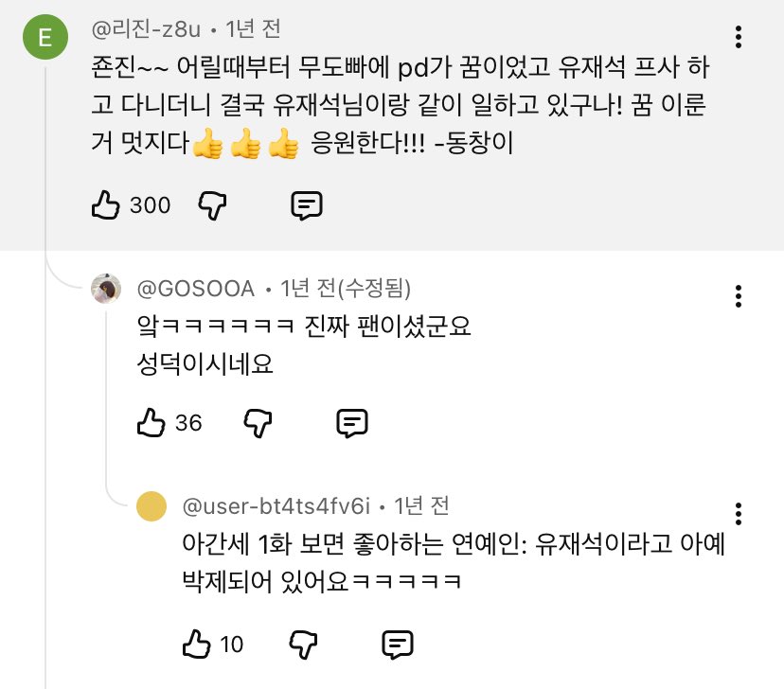
Task: Visit the @GOSOOA channel link
Action: pyautogui.click(x=195, y=288)
